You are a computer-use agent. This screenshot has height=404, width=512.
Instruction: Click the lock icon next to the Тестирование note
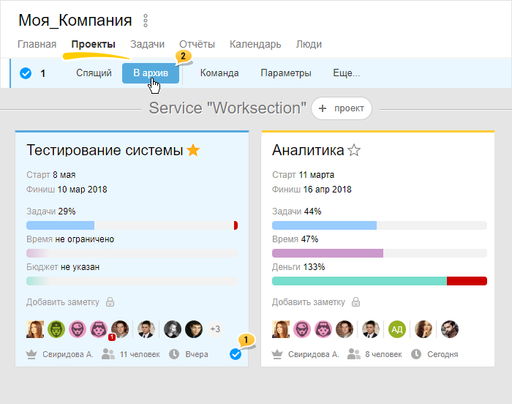tap(110, 302)
